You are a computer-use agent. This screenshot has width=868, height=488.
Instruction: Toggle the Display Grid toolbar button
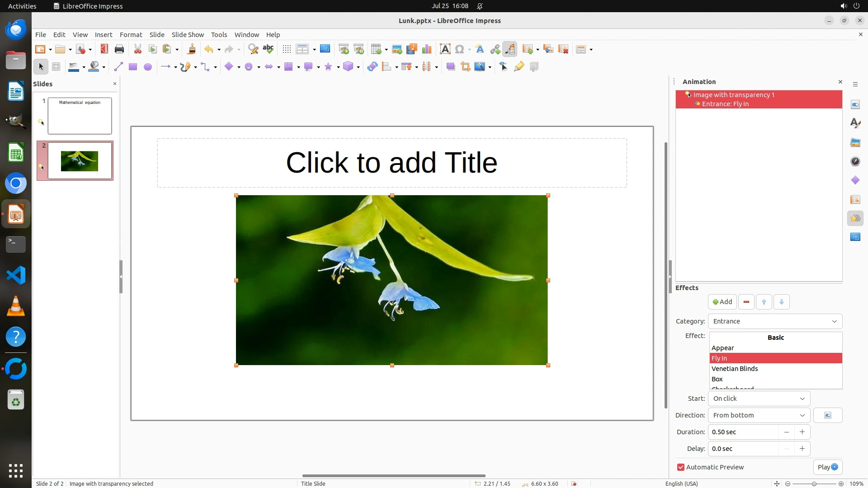click(287, 49)
